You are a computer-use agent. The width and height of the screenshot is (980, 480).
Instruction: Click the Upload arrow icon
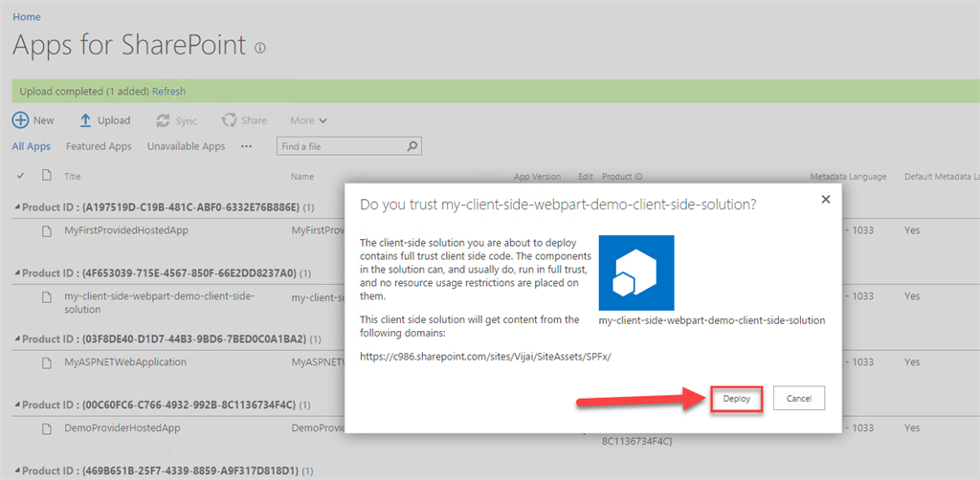(86, 120)
